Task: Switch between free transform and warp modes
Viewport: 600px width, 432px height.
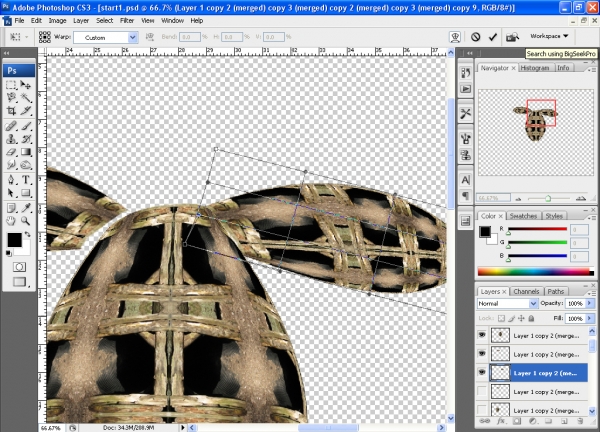Action: point(455,37)
